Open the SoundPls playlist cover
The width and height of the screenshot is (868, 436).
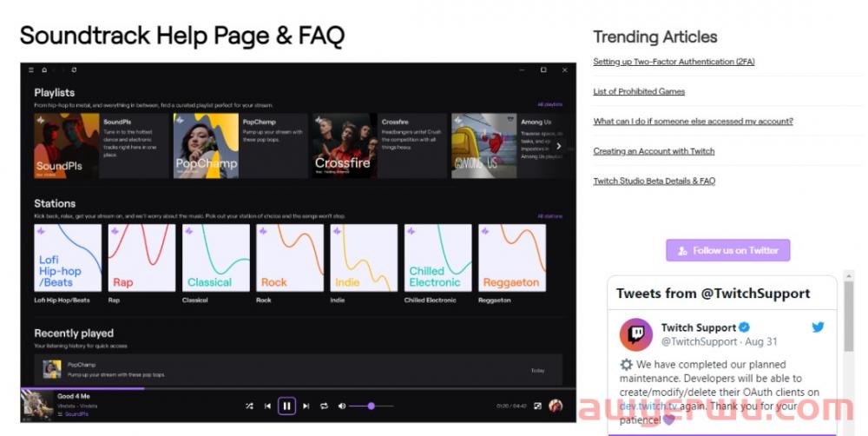coord(67,146)
